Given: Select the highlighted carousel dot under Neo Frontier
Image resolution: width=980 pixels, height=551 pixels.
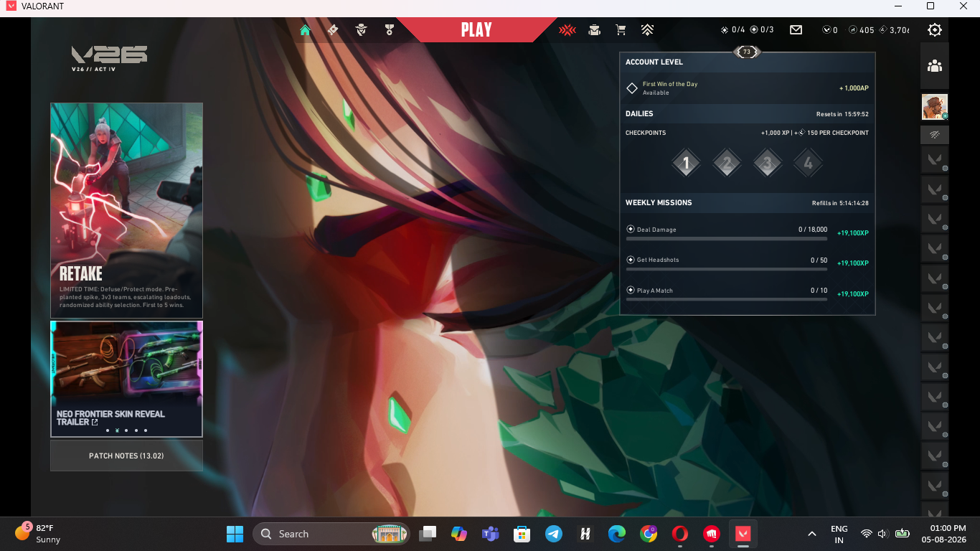Looking at the screenshot, I should pyautogui.click(x=117, y=430).
